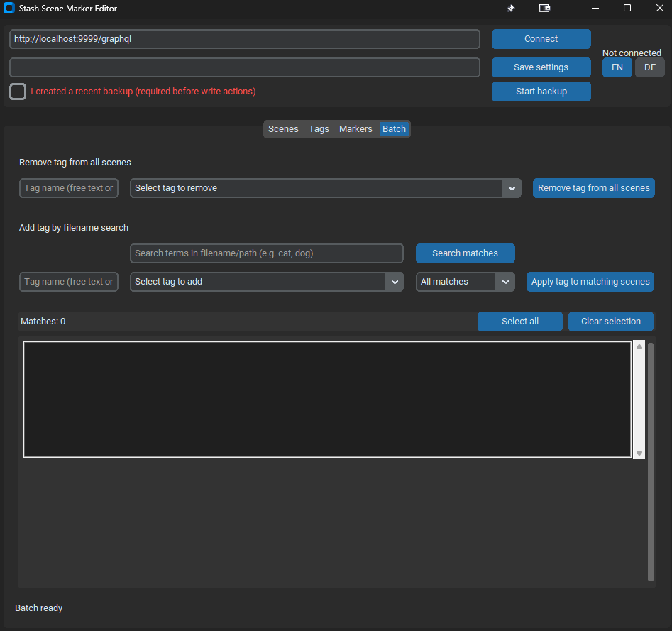This screenshot has height=631, width=672.
Task: Click the GraphQL URL input field
Action: click(x=244, y=39)
